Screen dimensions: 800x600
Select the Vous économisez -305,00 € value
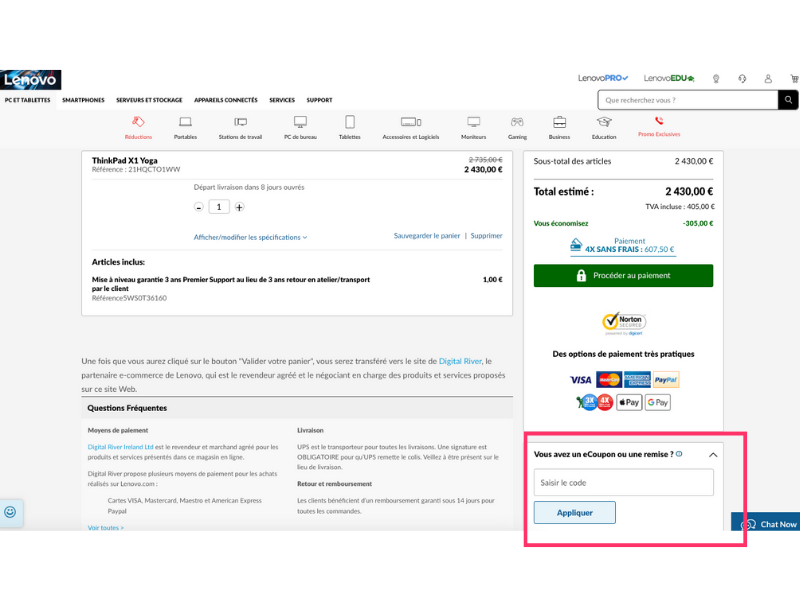[698, 223]
